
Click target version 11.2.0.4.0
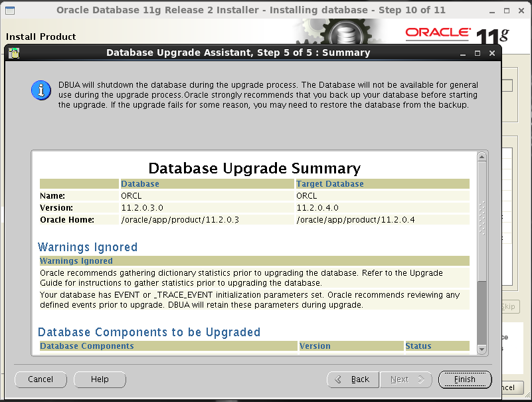coord(317,208)
